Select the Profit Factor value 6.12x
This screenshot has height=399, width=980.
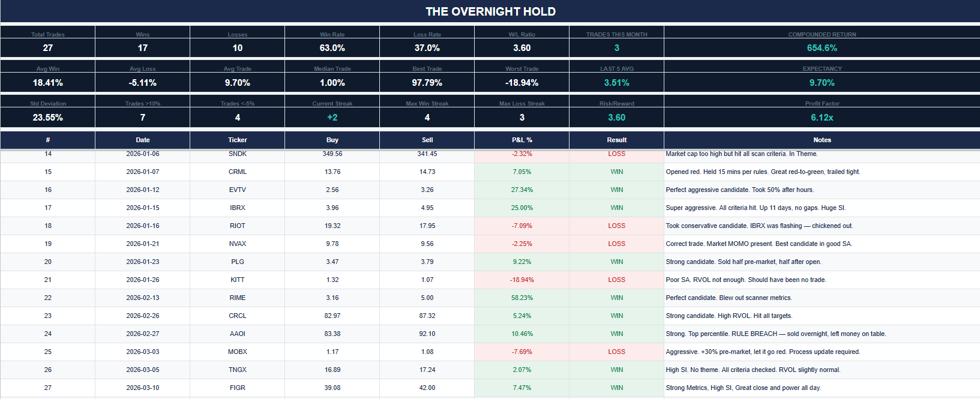tap(822, 118)
